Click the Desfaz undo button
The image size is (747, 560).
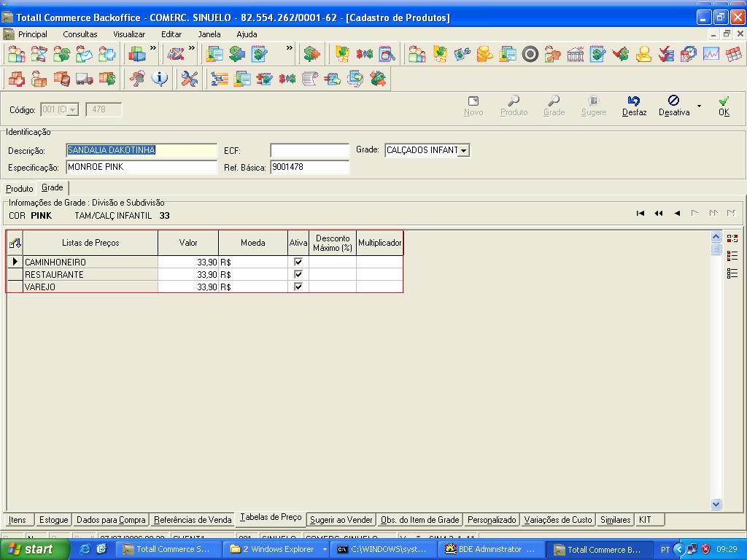click(634, 106)
